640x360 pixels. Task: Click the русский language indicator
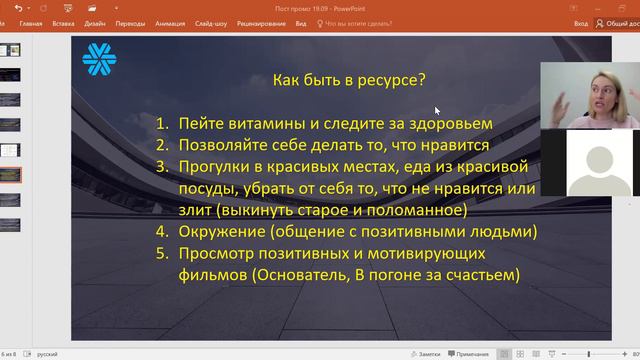pos(47,354)
